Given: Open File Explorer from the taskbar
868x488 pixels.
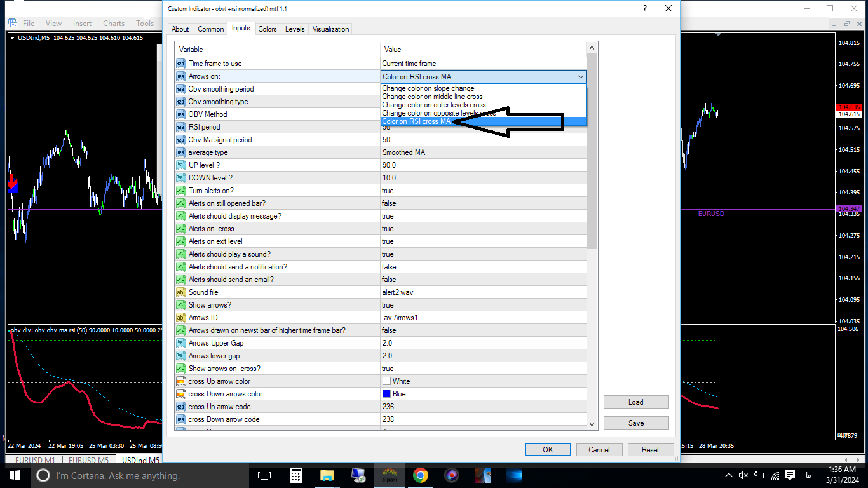Looking at the screenshot, I should pyautogui.click(x=327, y=475).
